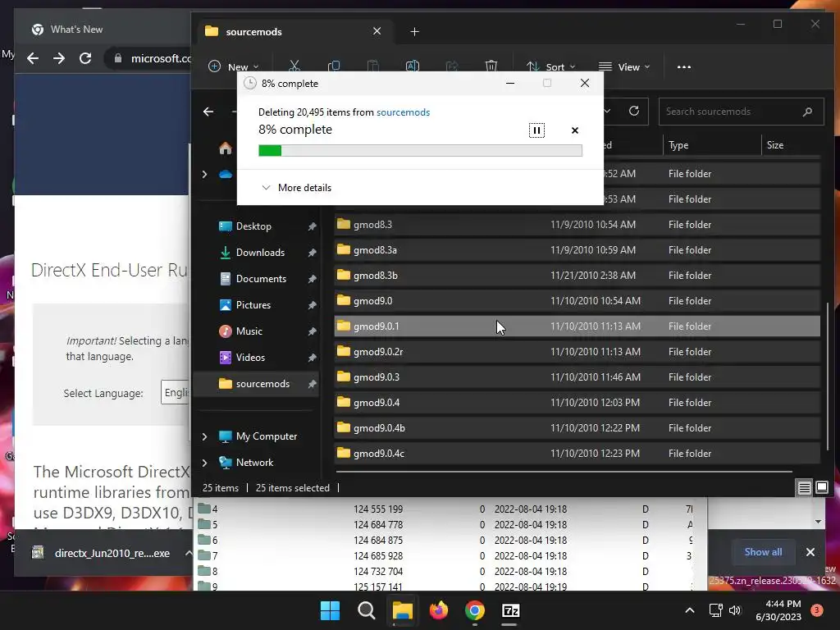Screen dimensions: 840x630
Task: Pause the delete operation
Action: (x=536, y=130)
